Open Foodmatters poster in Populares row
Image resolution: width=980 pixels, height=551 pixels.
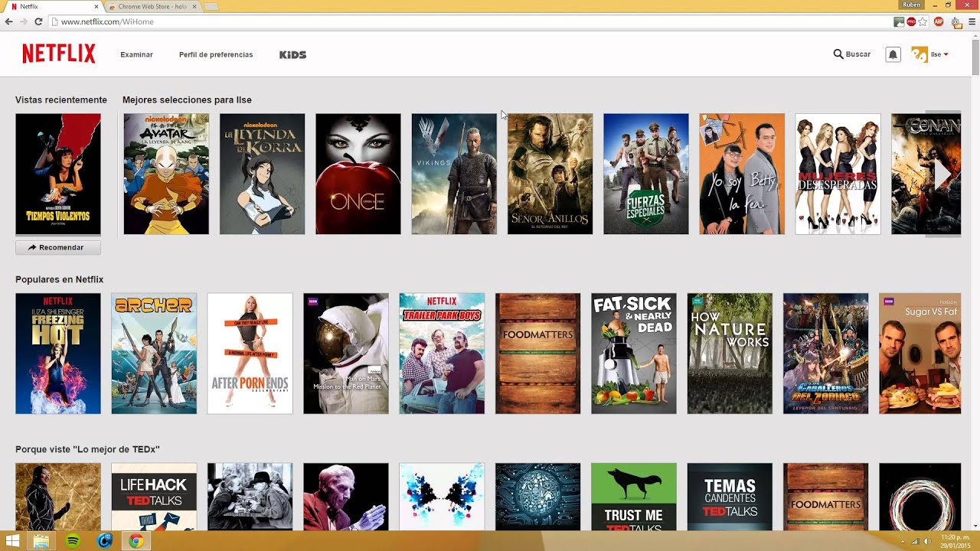coord(537,354)
